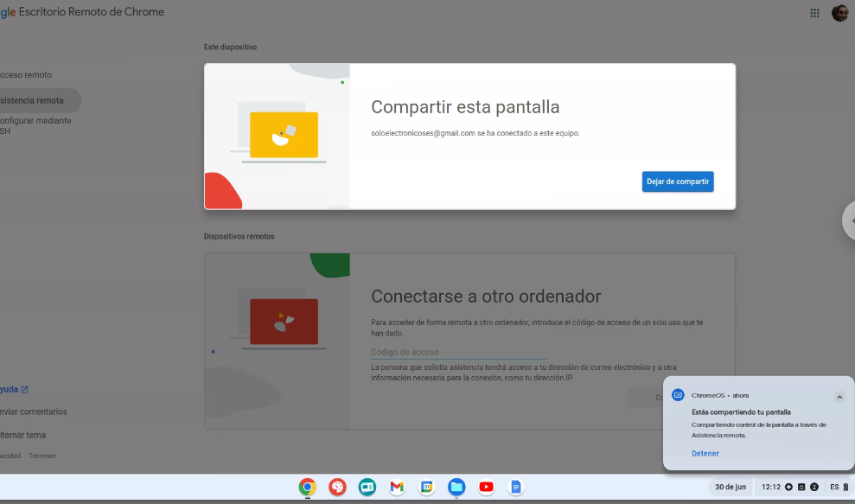Screen dimensions: 855x504
Task: Open the teal news-style app on the shelf
Action: (367, 488)
